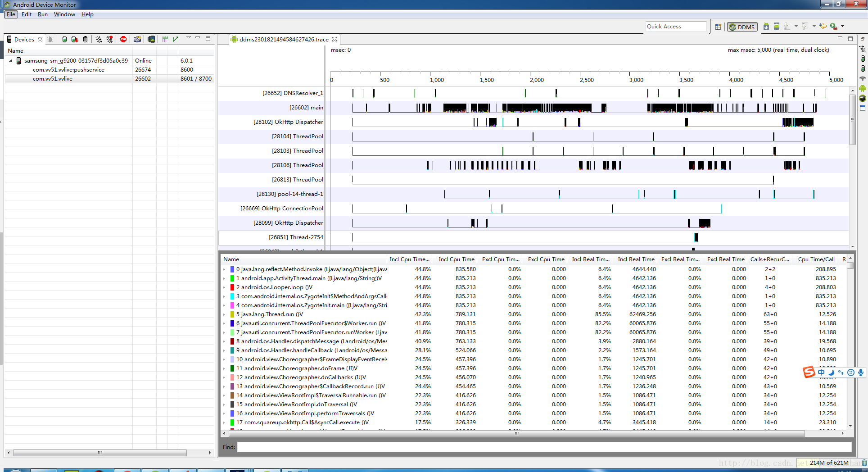
Task: Sort by Incl Cpu Time % column header
Action: [410, 259]
